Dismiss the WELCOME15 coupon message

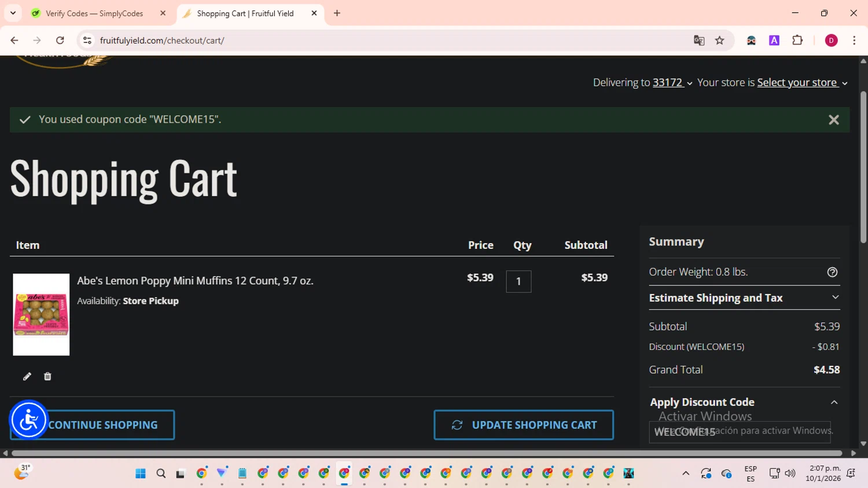click(833, 120)
